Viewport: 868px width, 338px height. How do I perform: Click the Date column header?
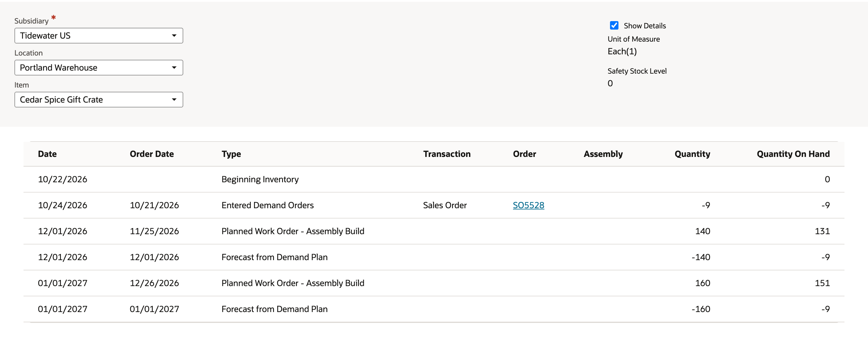(47, 154)
